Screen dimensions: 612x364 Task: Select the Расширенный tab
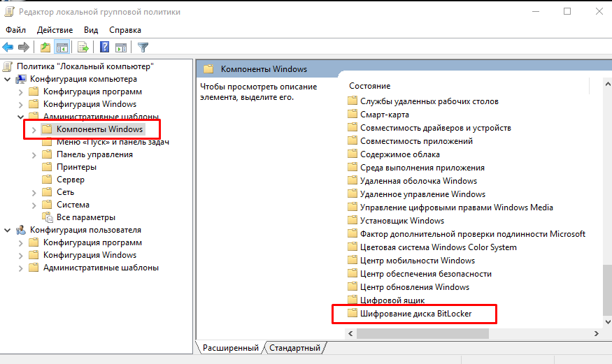click(x=230, y=348)
